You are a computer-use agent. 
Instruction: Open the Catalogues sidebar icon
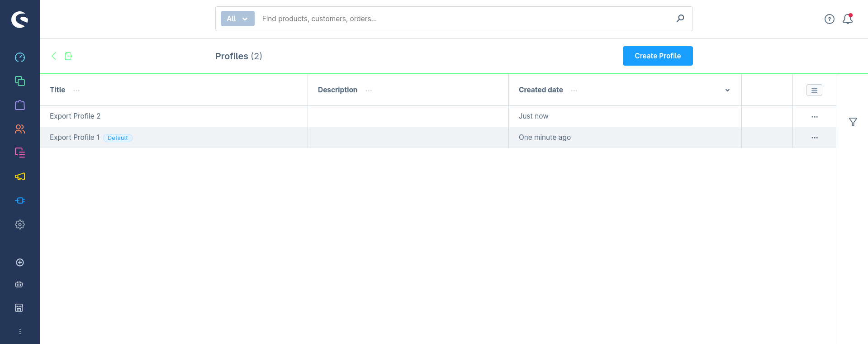(20, 81)
